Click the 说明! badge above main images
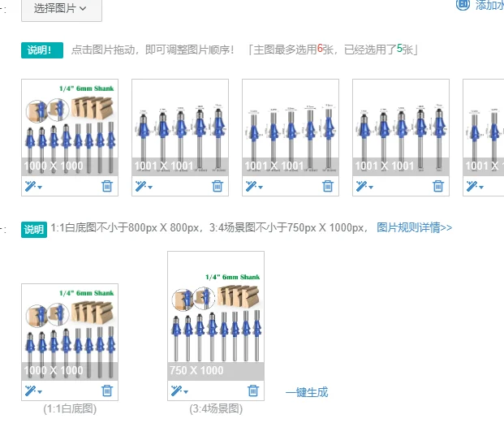Screen dimensions: 504x423 (42, 50)
